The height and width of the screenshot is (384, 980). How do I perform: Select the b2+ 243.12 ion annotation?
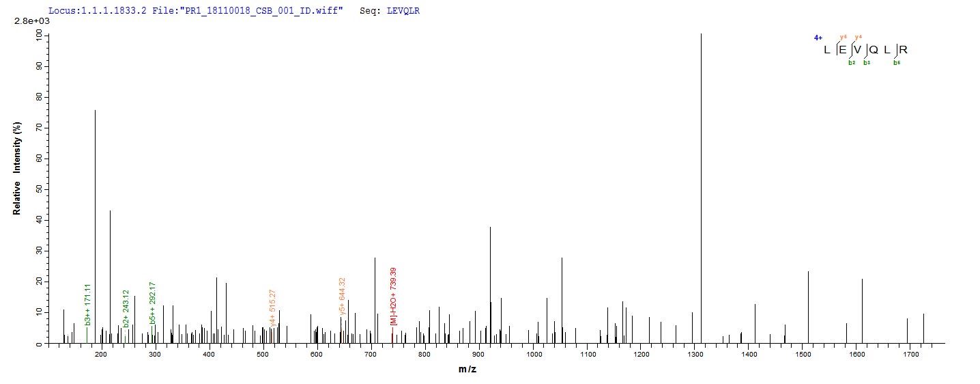pos(126,308)
